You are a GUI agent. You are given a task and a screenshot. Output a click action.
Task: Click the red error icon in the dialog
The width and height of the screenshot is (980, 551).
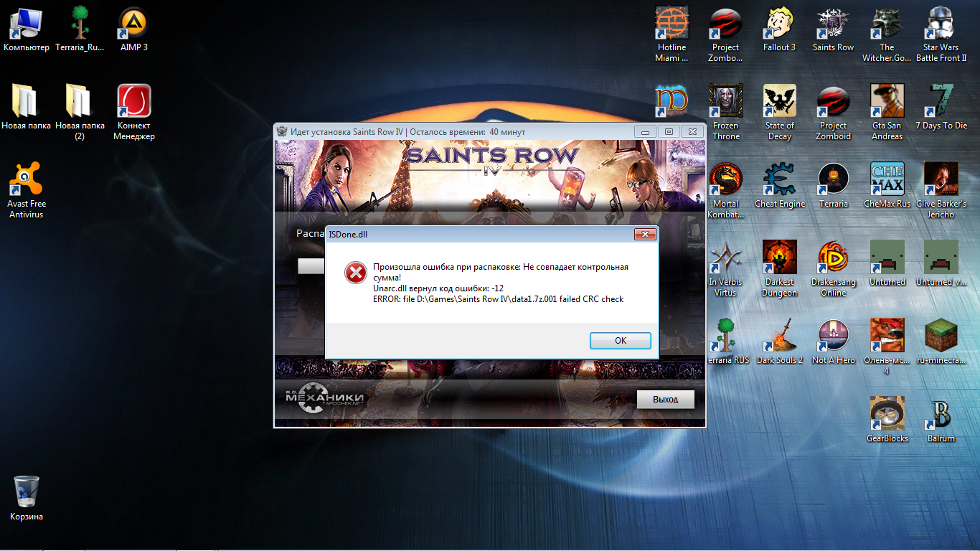click(355, 273)
